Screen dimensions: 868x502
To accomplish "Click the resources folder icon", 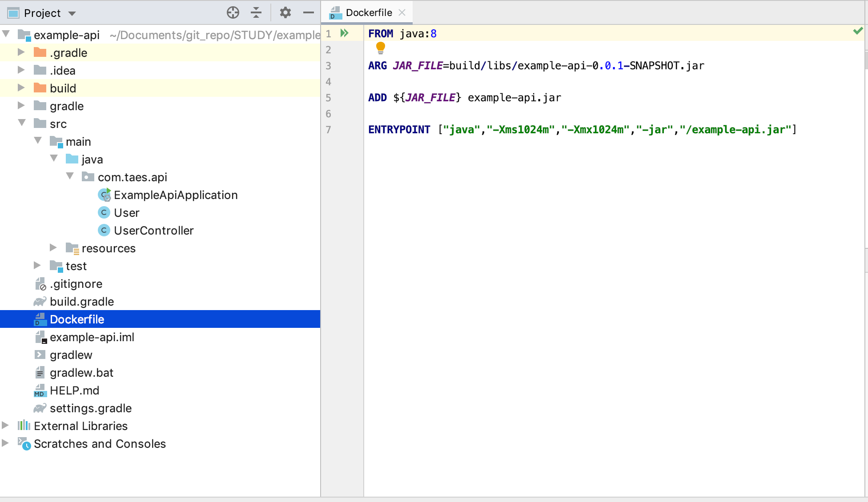I will coord(72,248).
